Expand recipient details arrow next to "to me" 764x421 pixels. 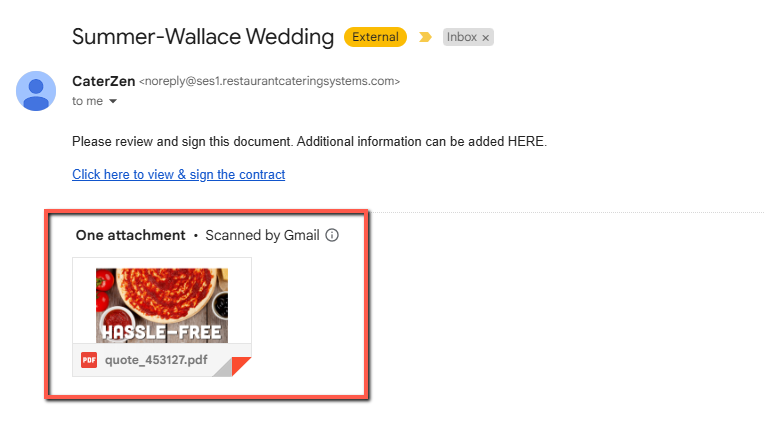tap(113, 101)
